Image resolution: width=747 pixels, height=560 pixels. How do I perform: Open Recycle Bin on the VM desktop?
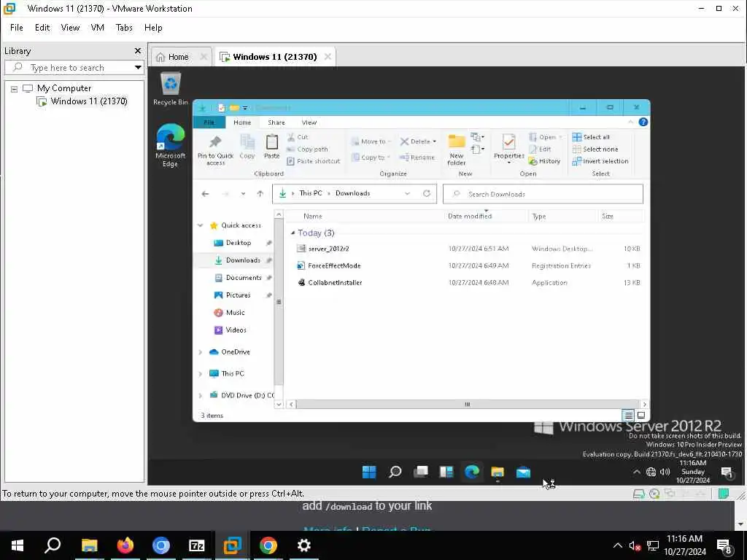click(x=170, y=88)
